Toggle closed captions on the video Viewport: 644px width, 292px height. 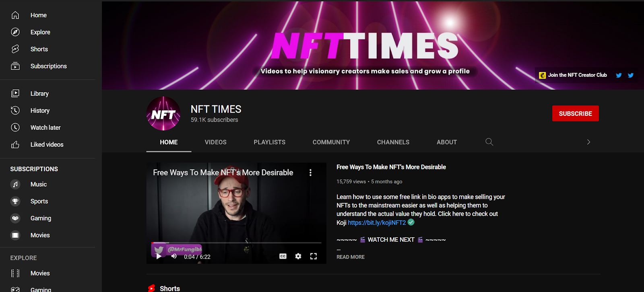(283, 256)
